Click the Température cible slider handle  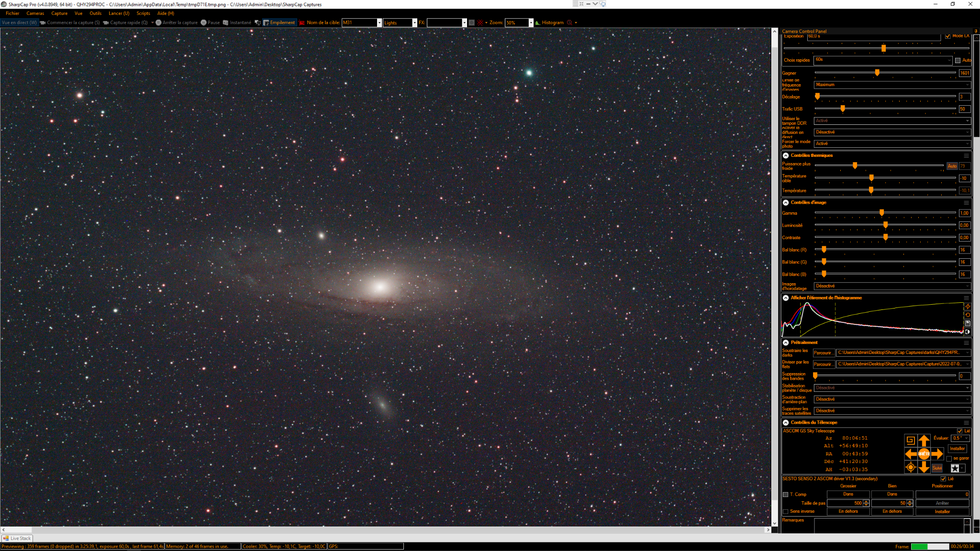click(871, 178)
